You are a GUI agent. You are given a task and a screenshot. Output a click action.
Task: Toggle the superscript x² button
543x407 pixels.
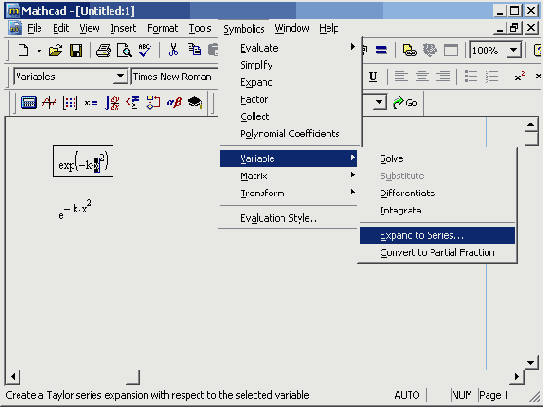[x=519, y=76]
